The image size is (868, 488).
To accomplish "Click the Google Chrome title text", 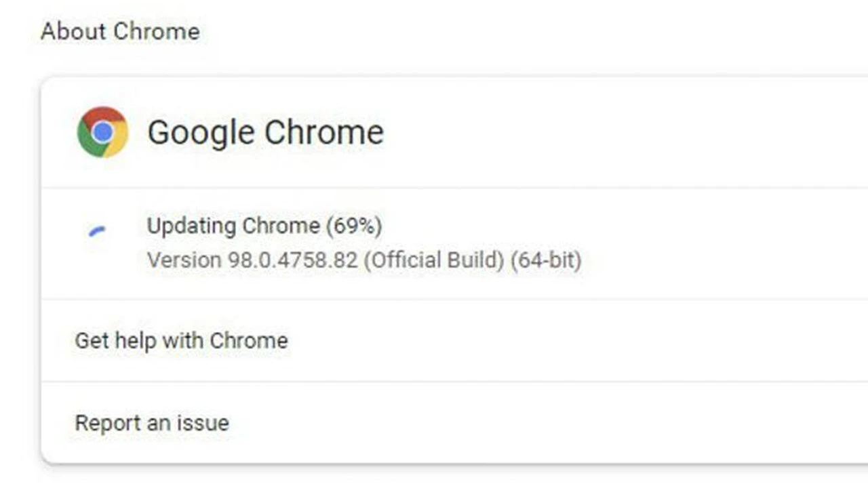I will 265,132.
